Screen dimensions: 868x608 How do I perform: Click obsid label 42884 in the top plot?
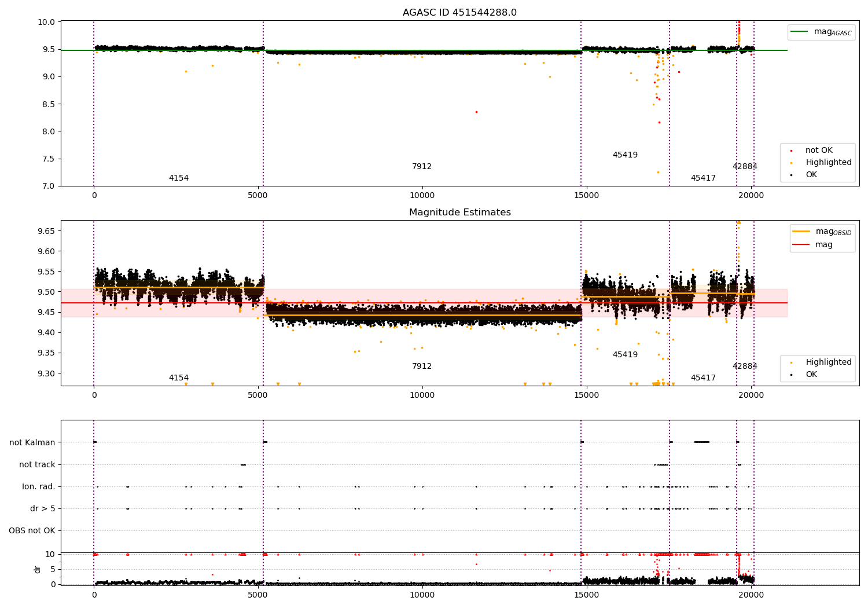pyautogui.click(x=745, y=167)
